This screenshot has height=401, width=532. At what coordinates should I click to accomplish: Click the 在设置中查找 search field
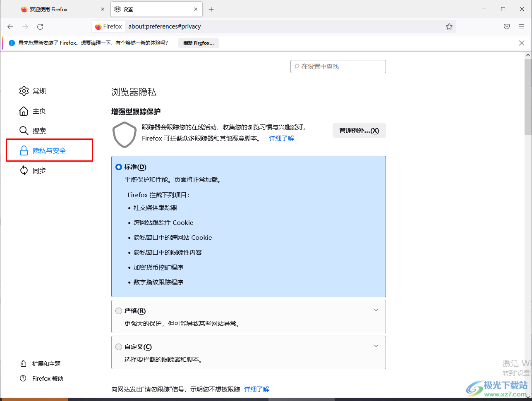338,66
